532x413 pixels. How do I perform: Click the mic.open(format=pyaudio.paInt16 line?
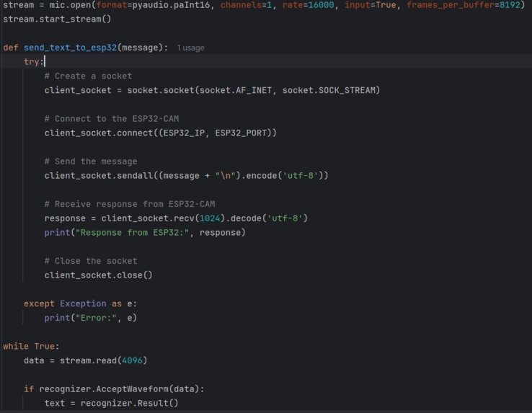[x=264, y=5]
